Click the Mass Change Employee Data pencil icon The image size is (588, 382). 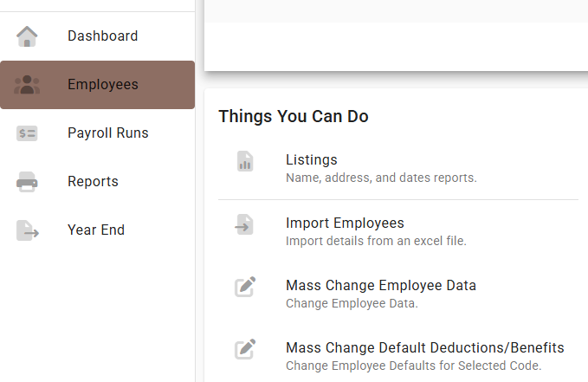tap(245, 287)
